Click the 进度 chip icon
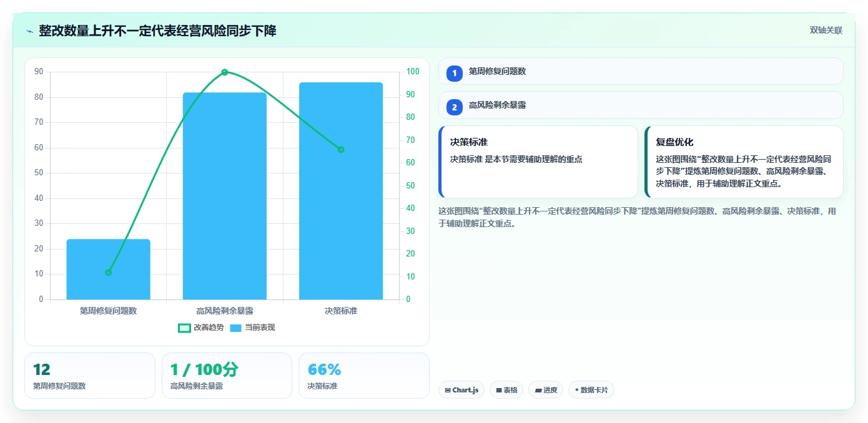Image resolution: width=868 pixels, height=423 pixels. pyautogui.click(x=538, y=390)
